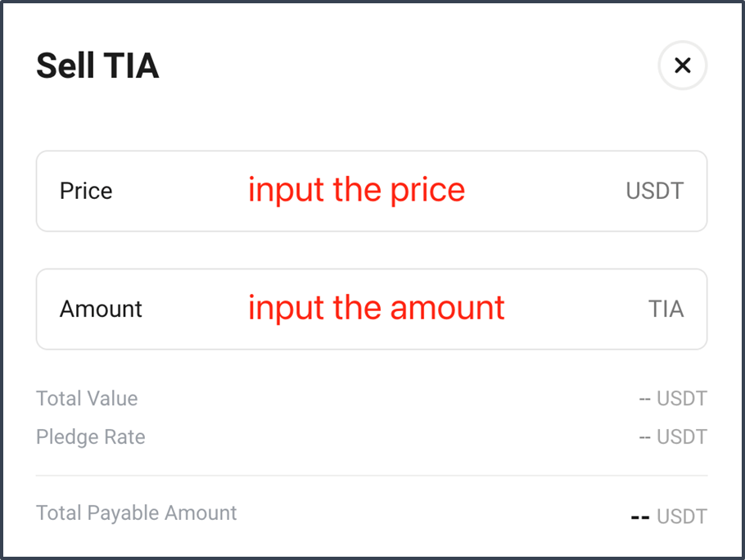
Task: Click the divider line above Total Payable Amount
Action: (372, 476)
